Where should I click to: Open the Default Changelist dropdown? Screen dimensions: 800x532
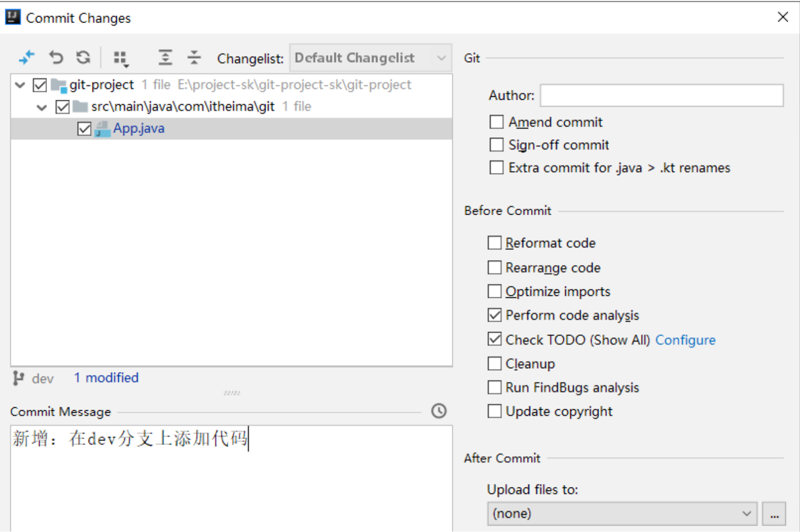[x=370, y=58]
